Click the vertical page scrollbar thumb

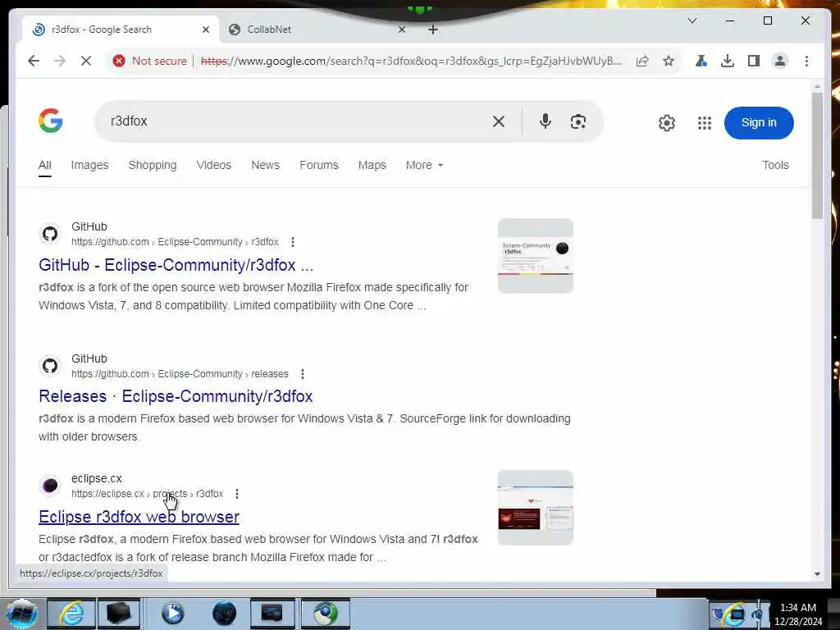pyautogui.click(x=816, y=155)
